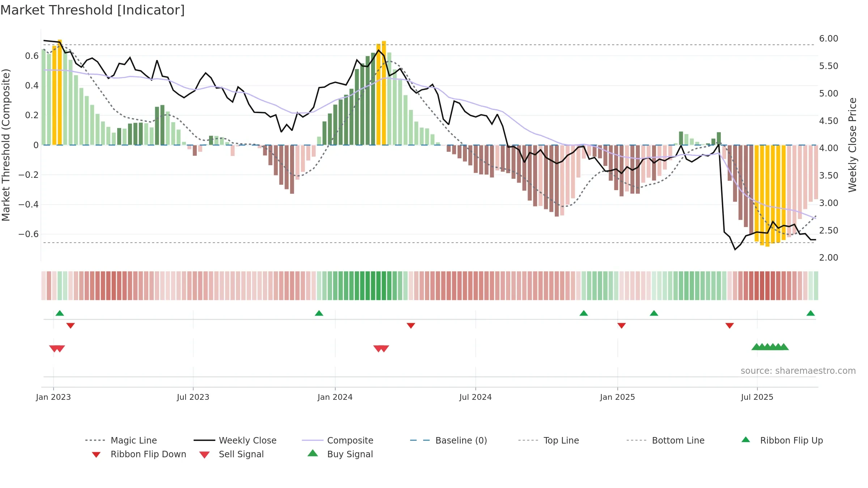The width and height of the screenshot is (868, 488).
Task: Click the 2.50 price tick on the right axis
Action: pyautogui.click(x=829, y=231)
